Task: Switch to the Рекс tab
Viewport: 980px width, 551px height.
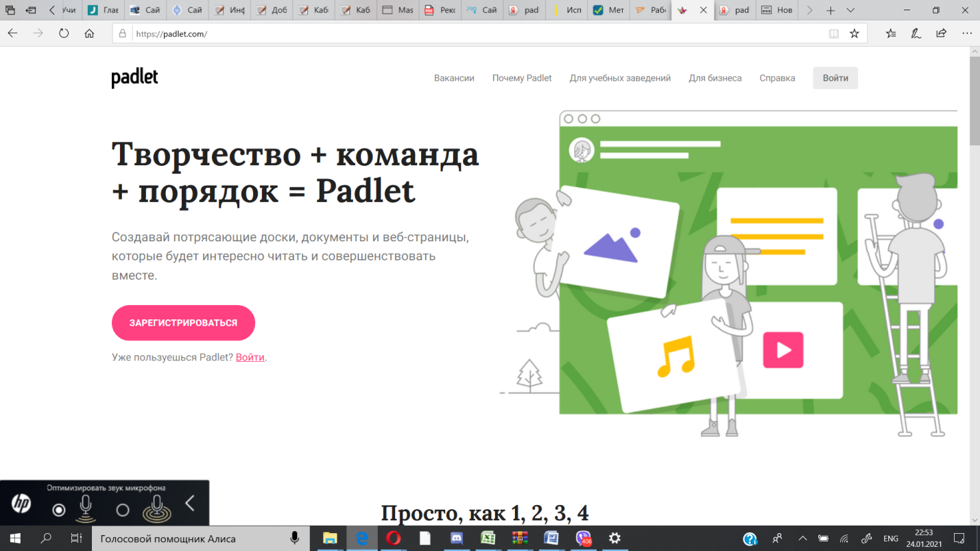Action: point(441,11)
